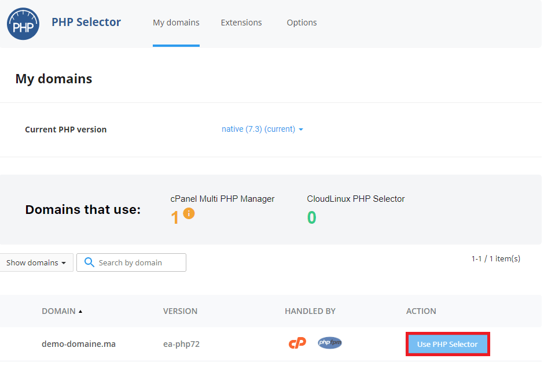Viewport: 544px width, 392px height.
Task: Open the My domains tab
Action: click(176, 23)
